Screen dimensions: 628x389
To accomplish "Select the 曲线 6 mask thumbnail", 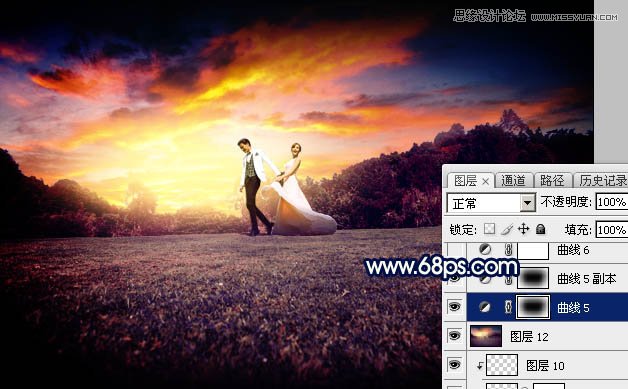I will point(533,250).
